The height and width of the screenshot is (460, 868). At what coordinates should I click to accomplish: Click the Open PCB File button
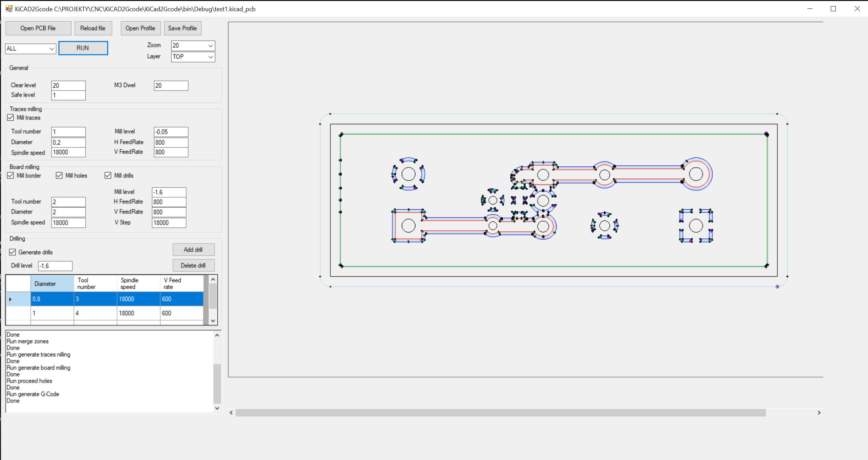(x=38, y=28)
